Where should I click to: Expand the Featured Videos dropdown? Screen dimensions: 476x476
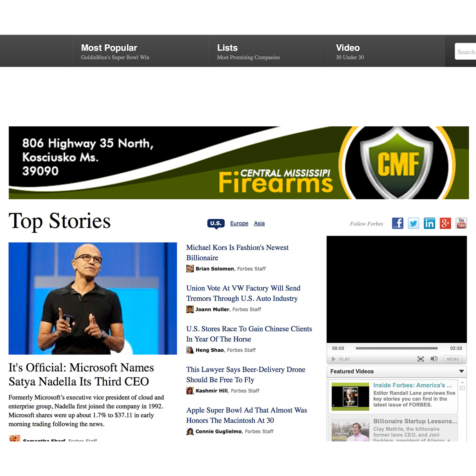pyautogui.click(x=461, y=371)
